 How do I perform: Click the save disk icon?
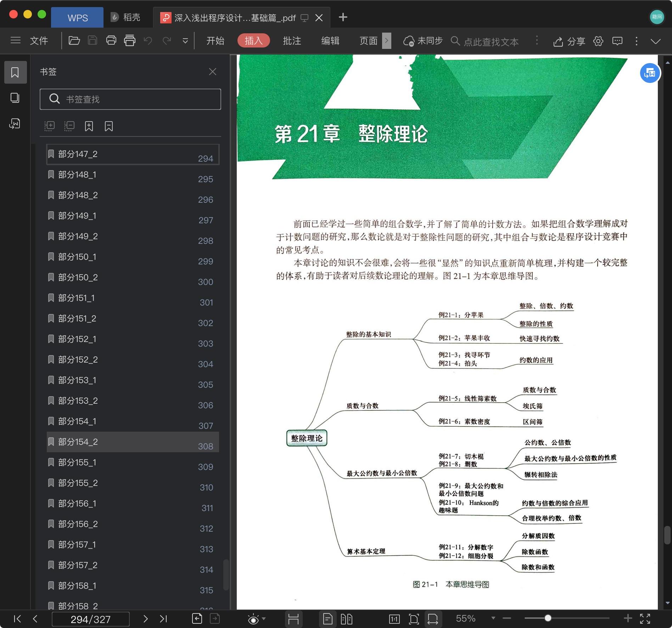point(93,40)
